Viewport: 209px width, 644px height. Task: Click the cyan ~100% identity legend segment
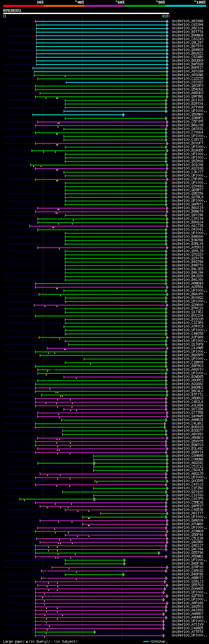pos(185,6)
